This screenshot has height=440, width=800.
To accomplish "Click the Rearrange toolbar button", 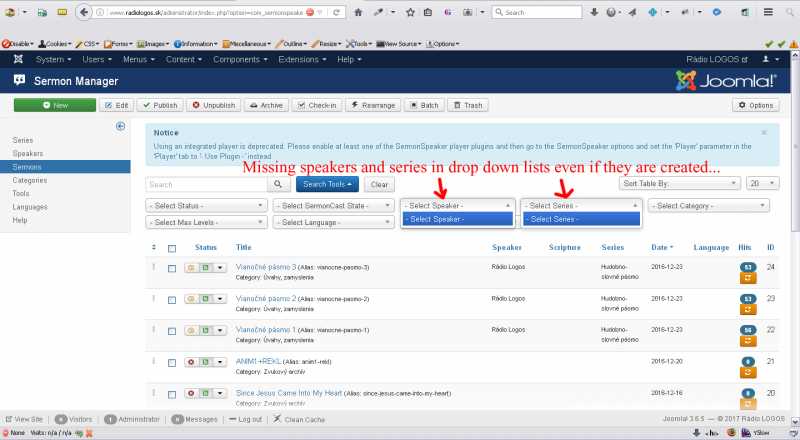I will pos(373,105).
